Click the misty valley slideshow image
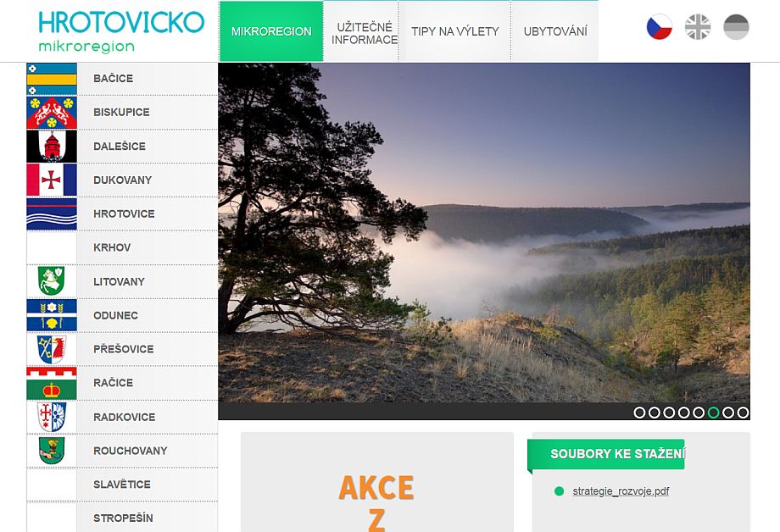780x532 pixels. point(484,233)
